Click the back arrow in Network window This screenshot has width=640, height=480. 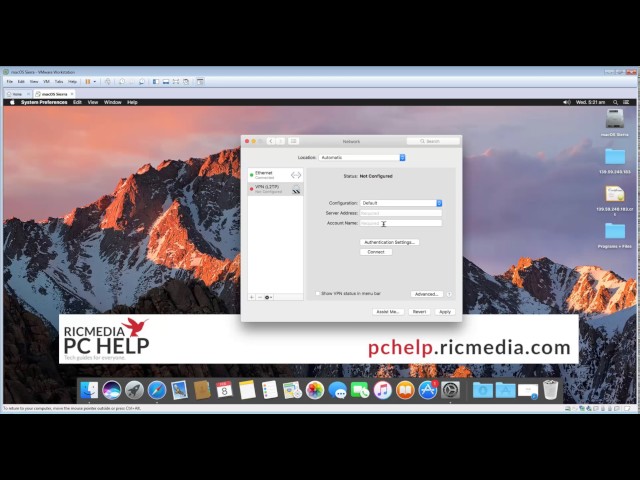click(271, 141)
